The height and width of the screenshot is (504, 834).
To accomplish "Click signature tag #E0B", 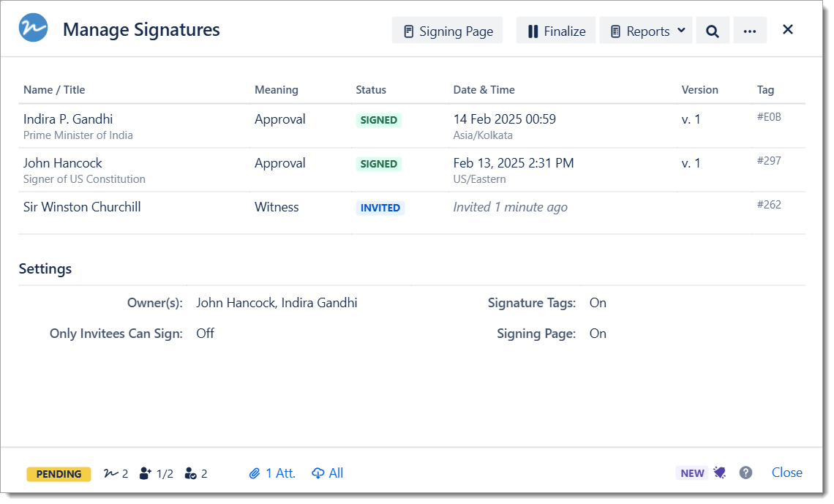I will (x=769, y=116).
